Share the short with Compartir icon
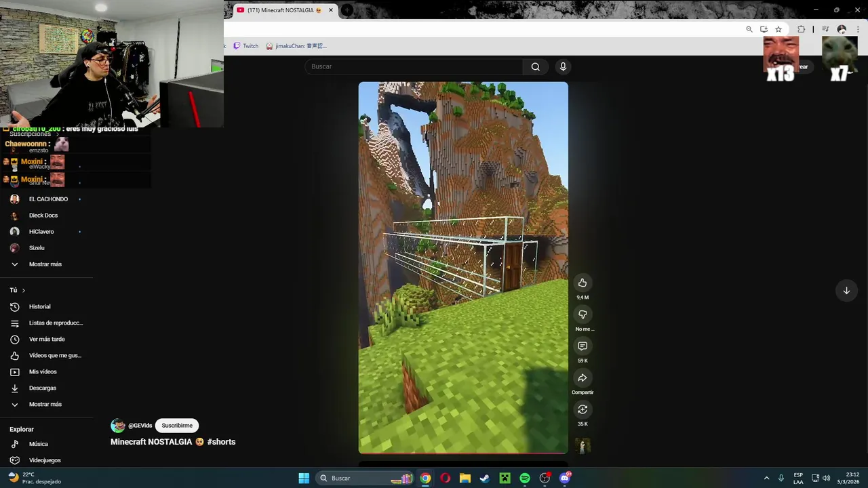 tap(582, 378)
